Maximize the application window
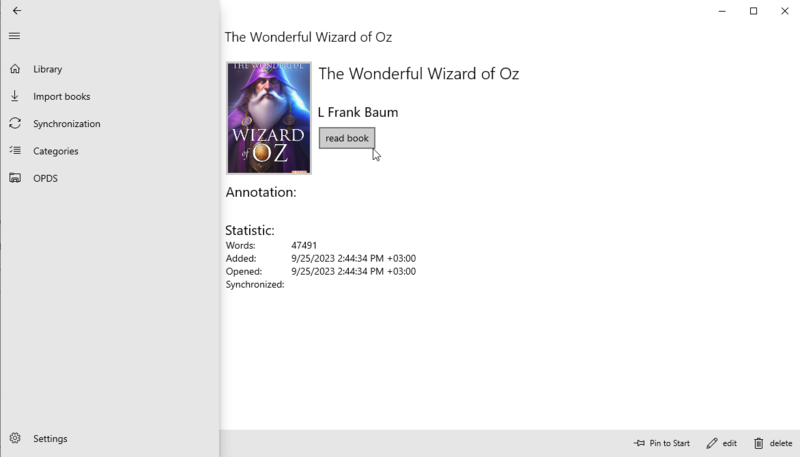This screenshot has width=800, height=457. tap(753, 11)
